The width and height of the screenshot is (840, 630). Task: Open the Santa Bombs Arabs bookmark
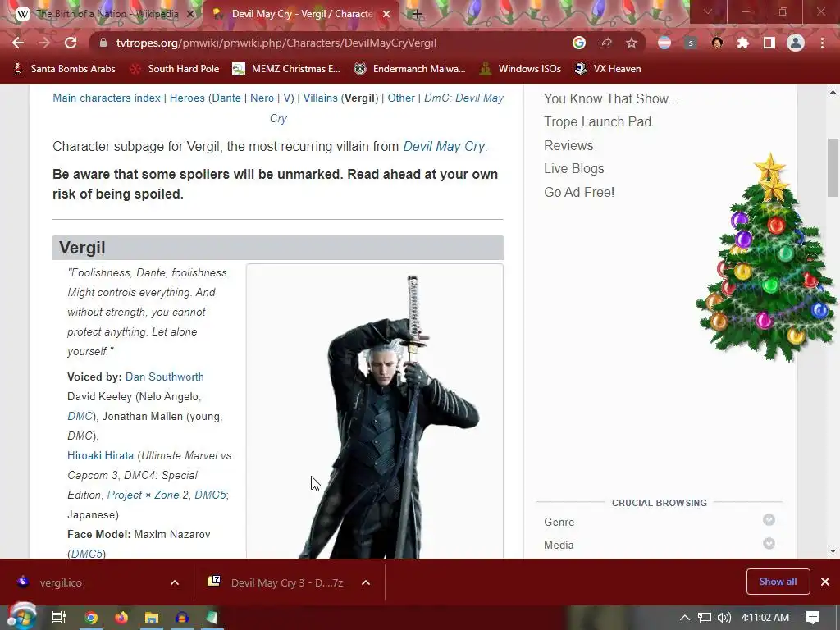[x=64, y=69]
